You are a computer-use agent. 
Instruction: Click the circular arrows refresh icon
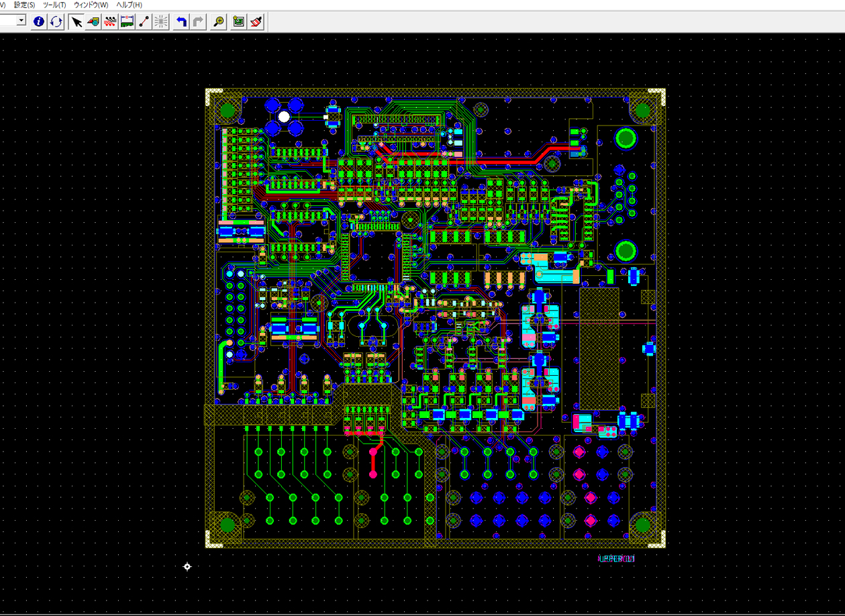click(56, 21)
